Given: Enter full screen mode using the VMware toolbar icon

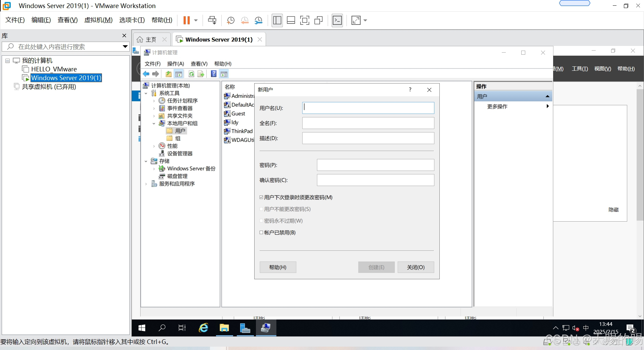Looking at the screenshot, I should pyautogui.click(x=305, y=20).
